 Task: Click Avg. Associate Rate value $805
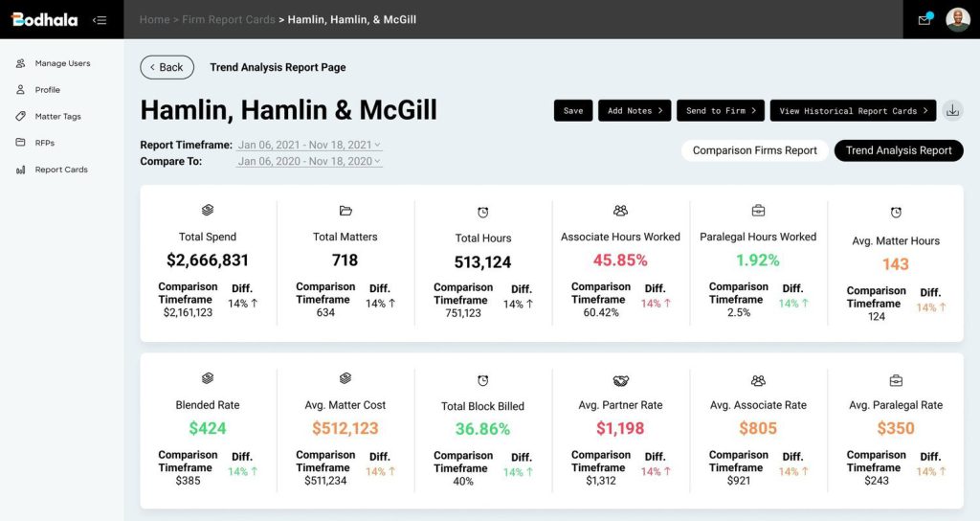(x=758, y=428)
